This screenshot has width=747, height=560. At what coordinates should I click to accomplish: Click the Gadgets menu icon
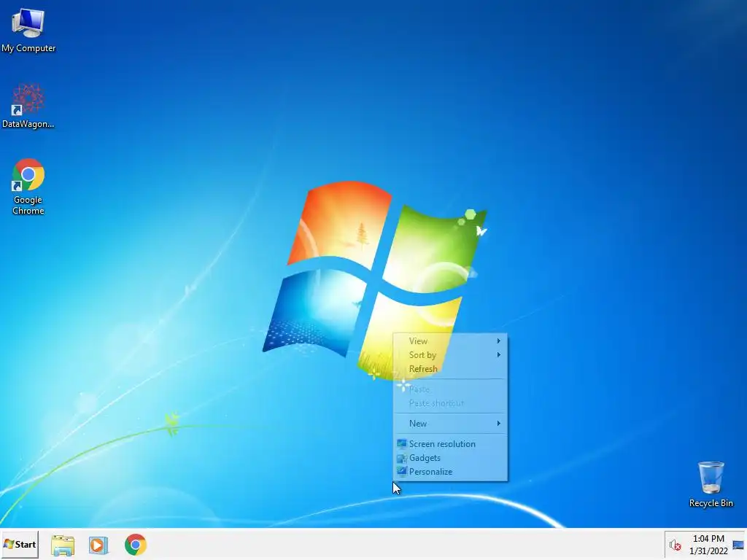[402, 458]
